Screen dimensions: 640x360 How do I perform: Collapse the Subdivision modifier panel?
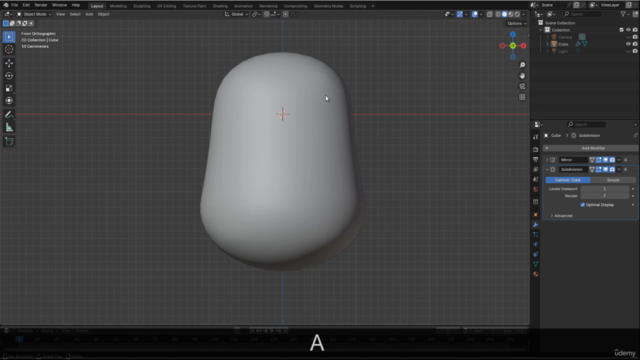pyautogui.click(x=547, y=169)
